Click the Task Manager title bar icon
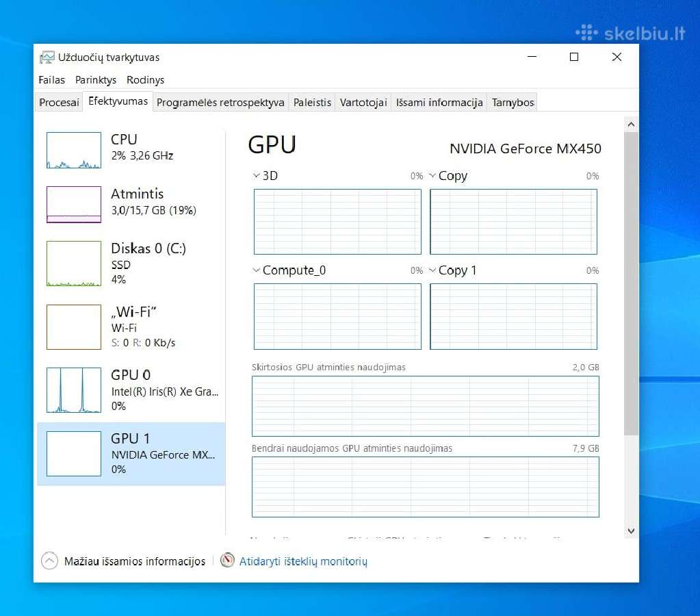The width and height of the screenshot is (700, 616). (x=47, y=57)
